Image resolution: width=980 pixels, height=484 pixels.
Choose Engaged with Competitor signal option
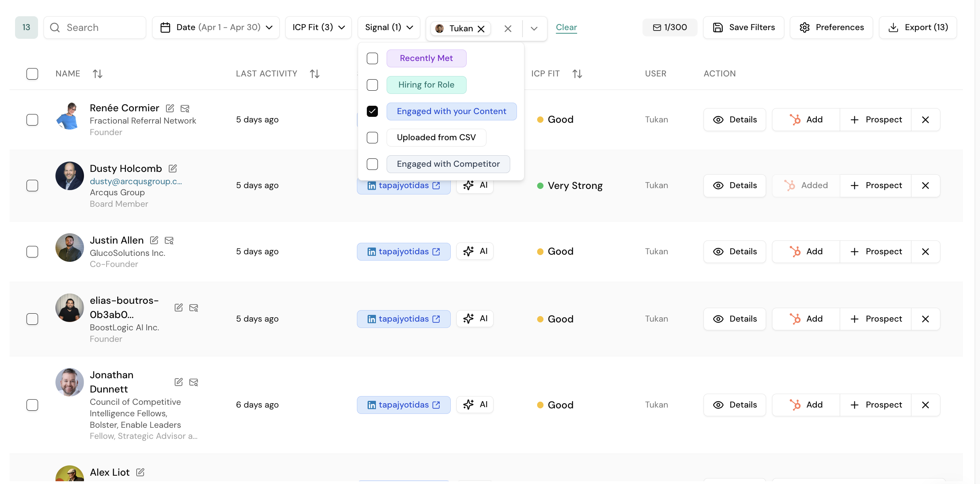[x=448, y=164]
